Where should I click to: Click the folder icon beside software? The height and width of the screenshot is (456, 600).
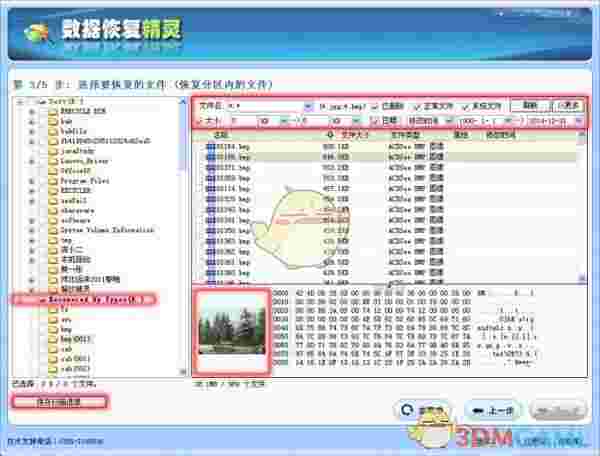(53, 220)
